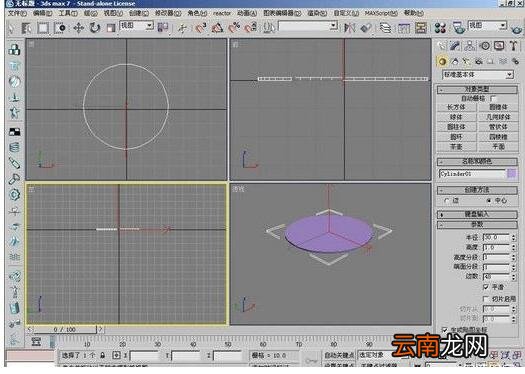Collapse the 参数 Parameters rollout
The width and height of the screenshot is (525, 374).
point(477,224)
